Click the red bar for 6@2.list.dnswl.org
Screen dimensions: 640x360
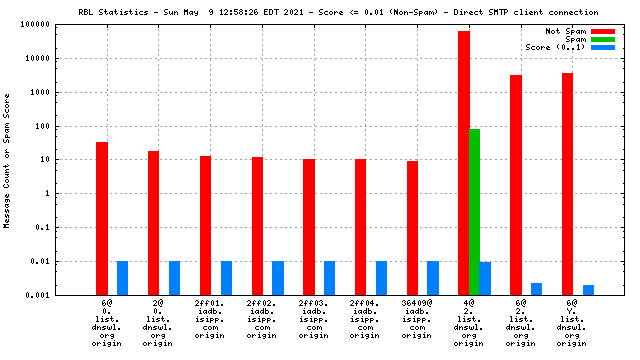click(516, 185)
